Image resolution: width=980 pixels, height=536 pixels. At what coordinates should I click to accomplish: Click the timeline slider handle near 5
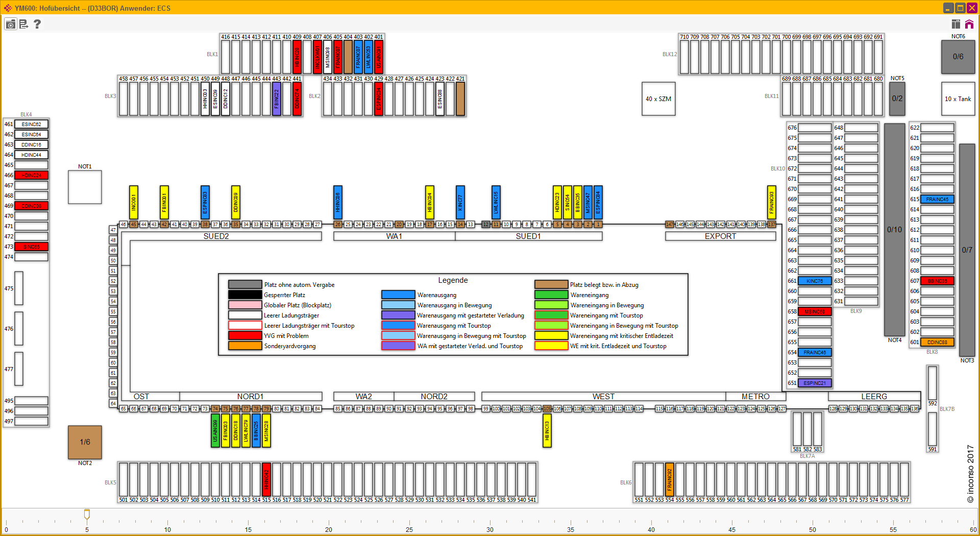click(87, 515)
